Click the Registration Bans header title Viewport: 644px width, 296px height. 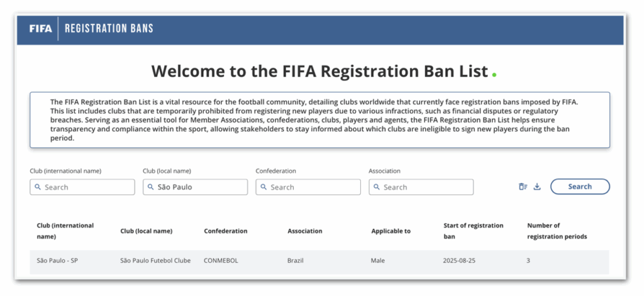pyautogui.click(x=109, y=28)
